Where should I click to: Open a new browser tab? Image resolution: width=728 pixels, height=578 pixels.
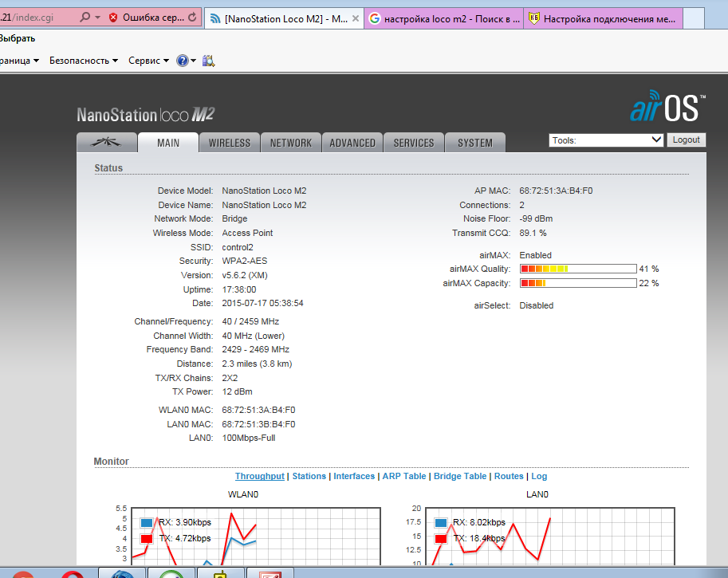694,18
